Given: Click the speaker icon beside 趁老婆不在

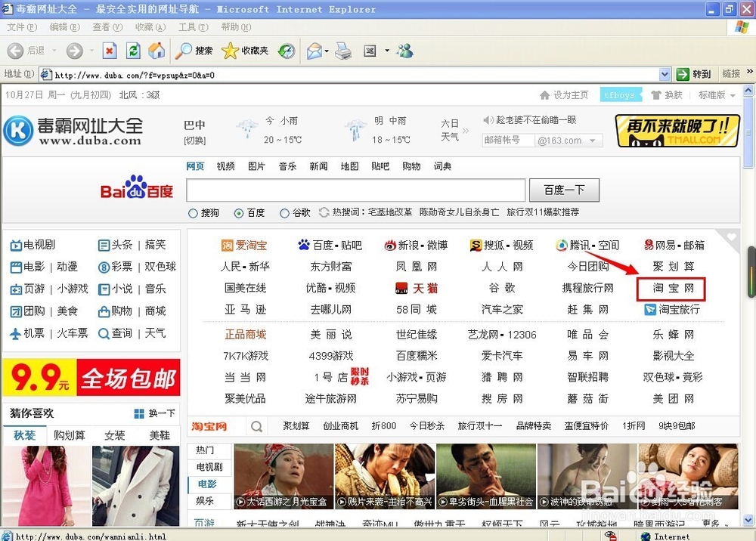Looking at the screenshot, I should click(488, 120).
